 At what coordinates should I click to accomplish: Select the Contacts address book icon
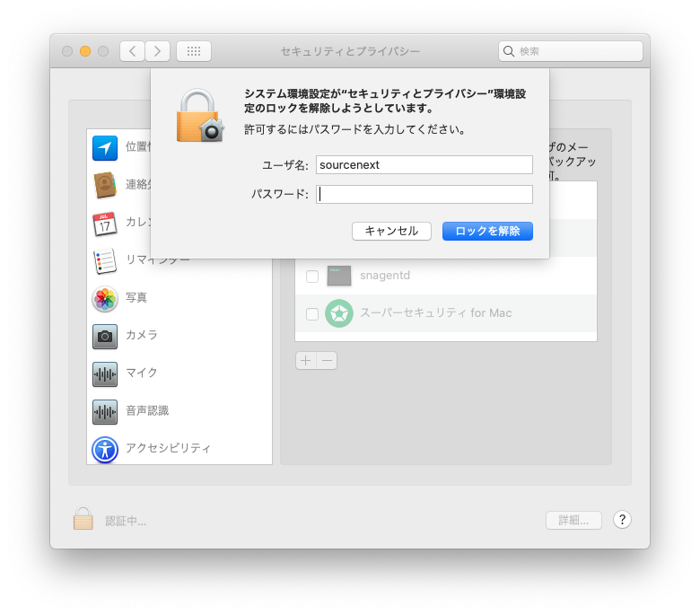pos(105,185)
